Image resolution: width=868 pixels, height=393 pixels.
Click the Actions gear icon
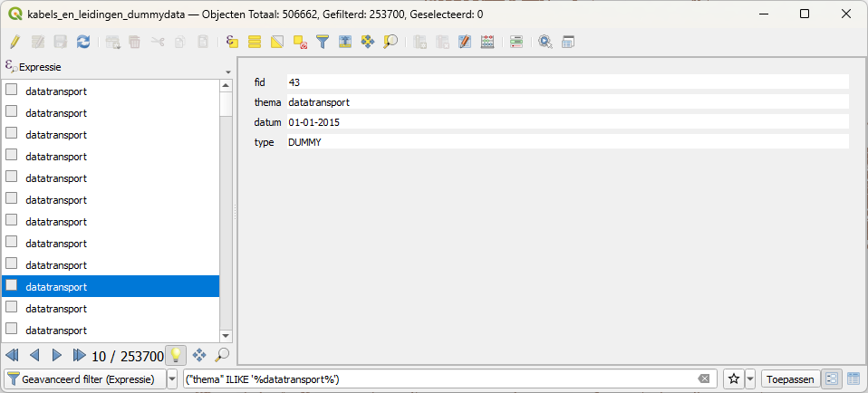[x=545, y=42]
